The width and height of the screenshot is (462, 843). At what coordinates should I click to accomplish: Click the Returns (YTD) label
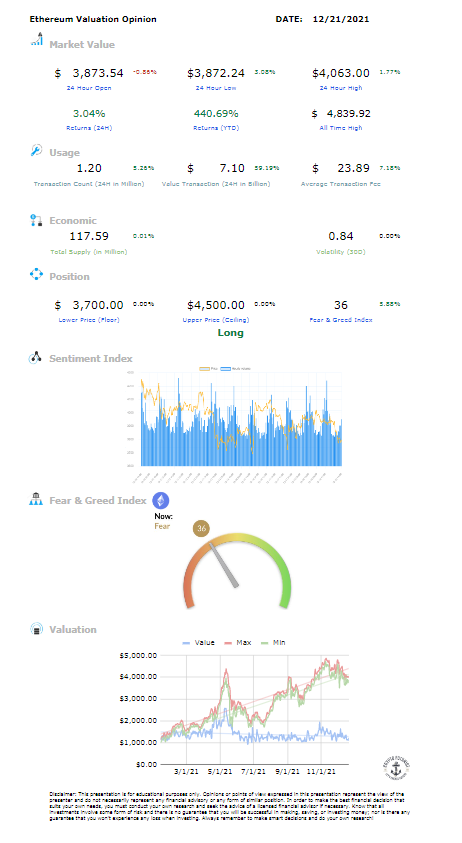[x=216, y=128]
